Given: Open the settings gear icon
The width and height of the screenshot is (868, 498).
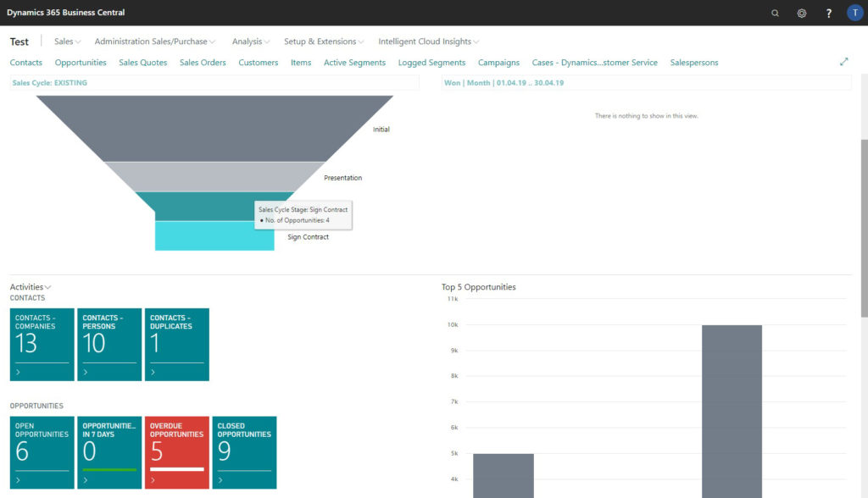Looking at the screenshot, I should (x=802, y=13).
